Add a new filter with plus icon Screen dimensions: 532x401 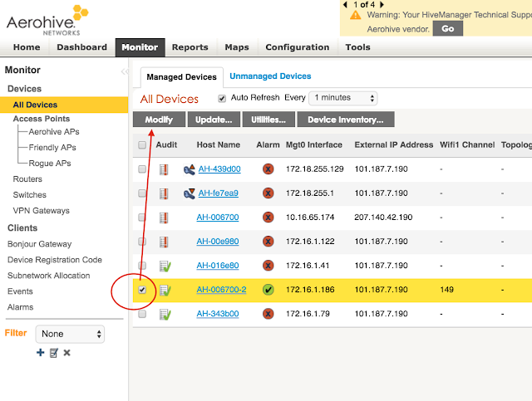[x=41, y=353]
